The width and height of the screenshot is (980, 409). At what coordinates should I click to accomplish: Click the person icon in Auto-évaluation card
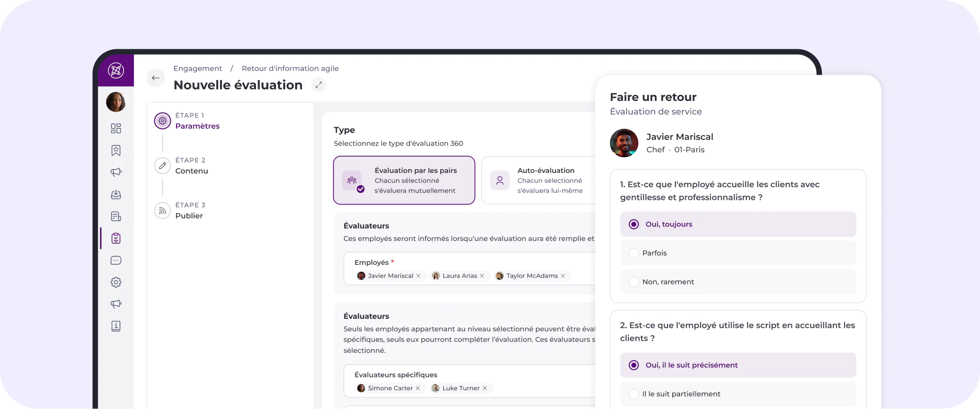[500, 181]
